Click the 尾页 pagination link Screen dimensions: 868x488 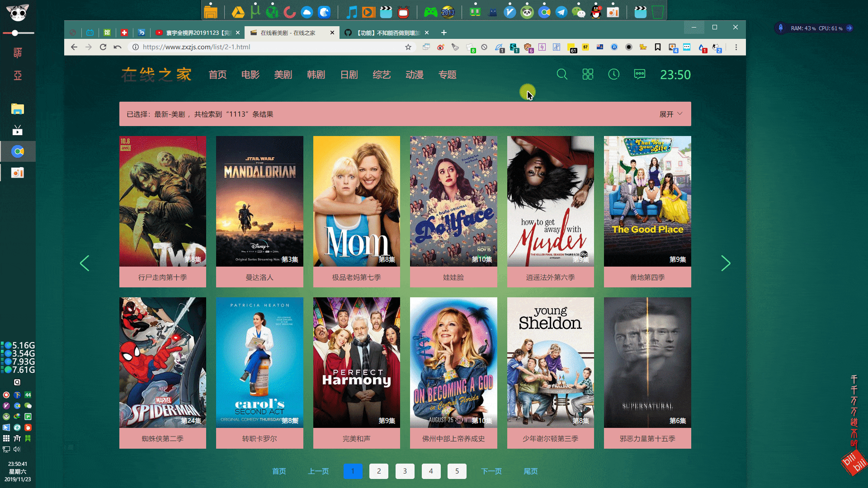531,471
